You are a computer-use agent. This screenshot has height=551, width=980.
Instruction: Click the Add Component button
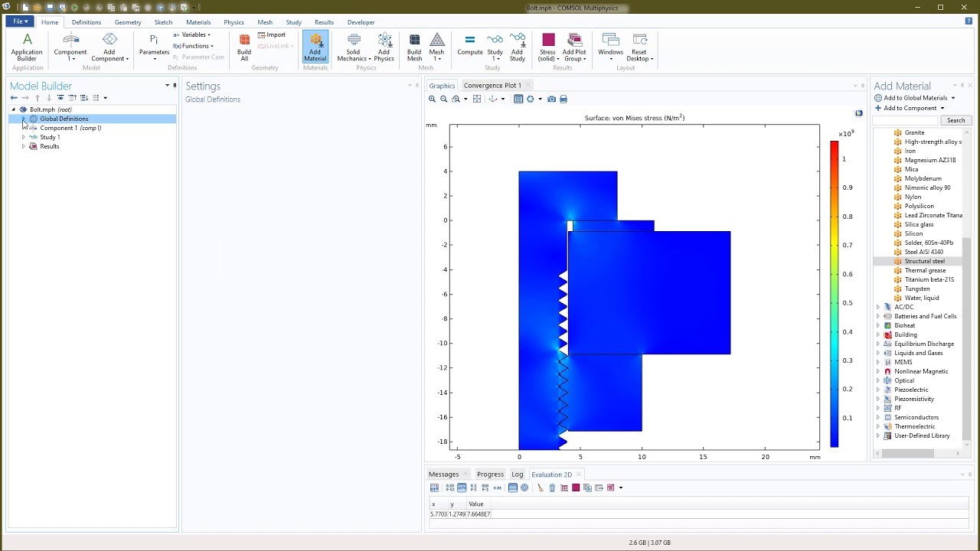[109, 47]
